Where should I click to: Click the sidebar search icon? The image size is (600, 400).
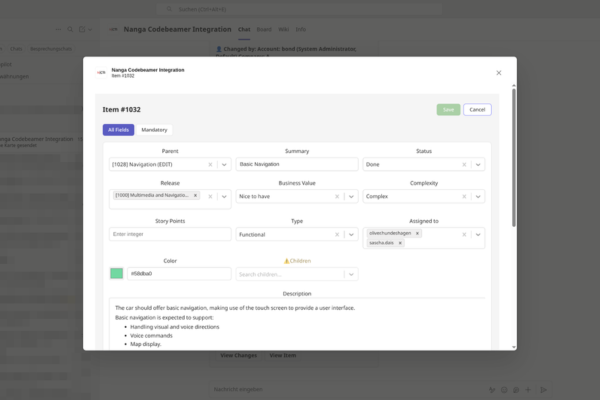(x=70, y=29)
